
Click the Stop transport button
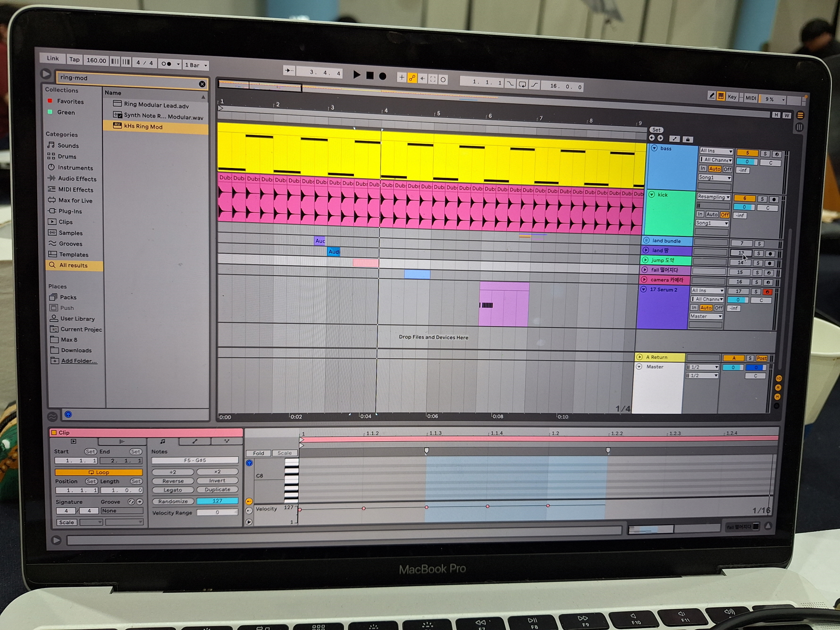(x=370, y=75)
